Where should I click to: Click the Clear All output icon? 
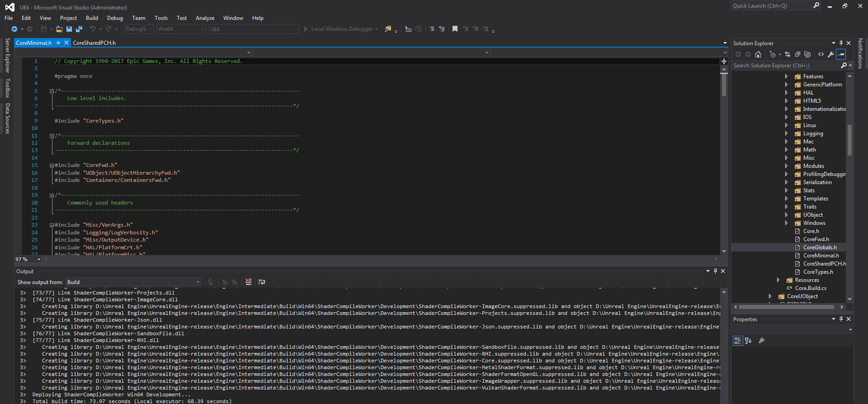click(x=248, y=282)
